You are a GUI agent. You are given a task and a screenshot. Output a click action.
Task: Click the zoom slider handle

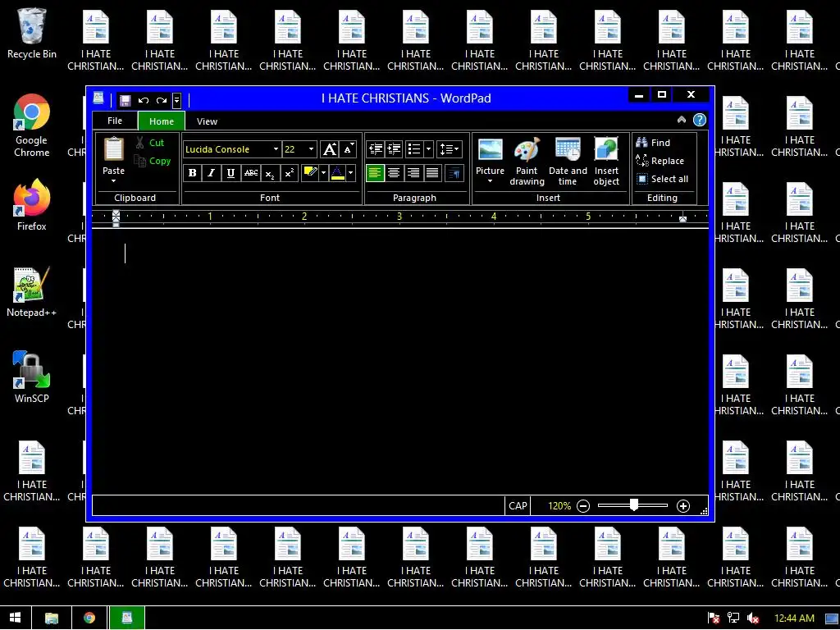click(x=634, y=505)
